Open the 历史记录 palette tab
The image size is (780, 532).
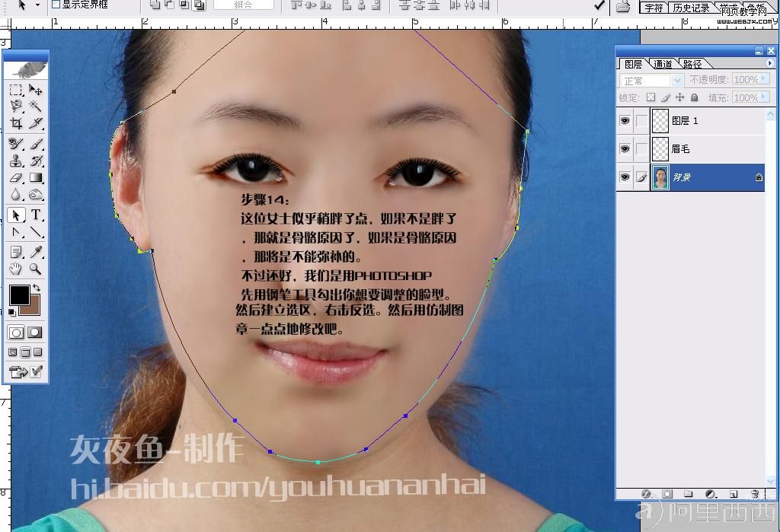pyautogui.click(x=691, y=8)
